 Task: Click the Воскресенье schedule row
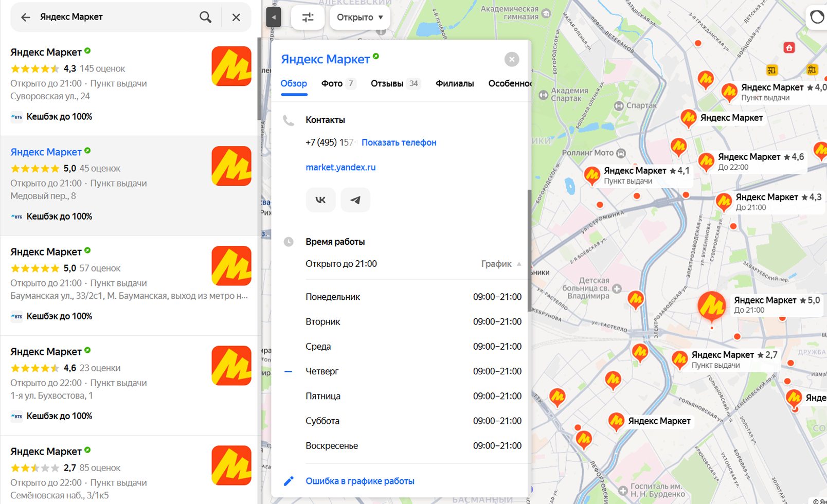coord(413,445)
